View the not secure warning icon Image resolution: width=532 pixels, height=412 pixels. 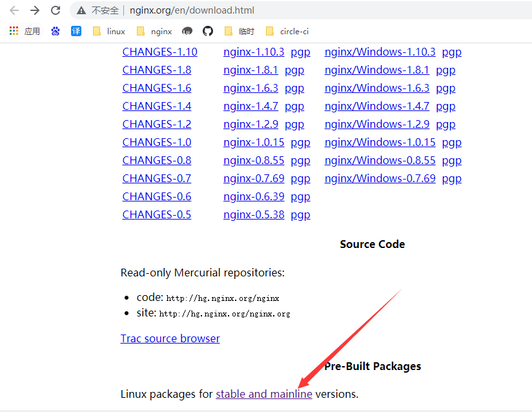point(81,10)
